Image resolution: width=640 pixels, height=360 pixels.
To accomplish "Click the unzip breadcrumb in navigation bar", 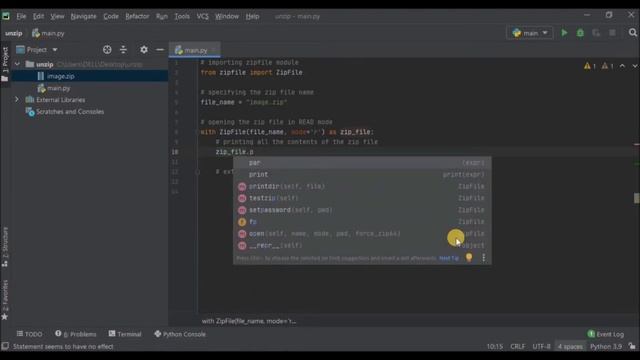I will click(14, 33).
